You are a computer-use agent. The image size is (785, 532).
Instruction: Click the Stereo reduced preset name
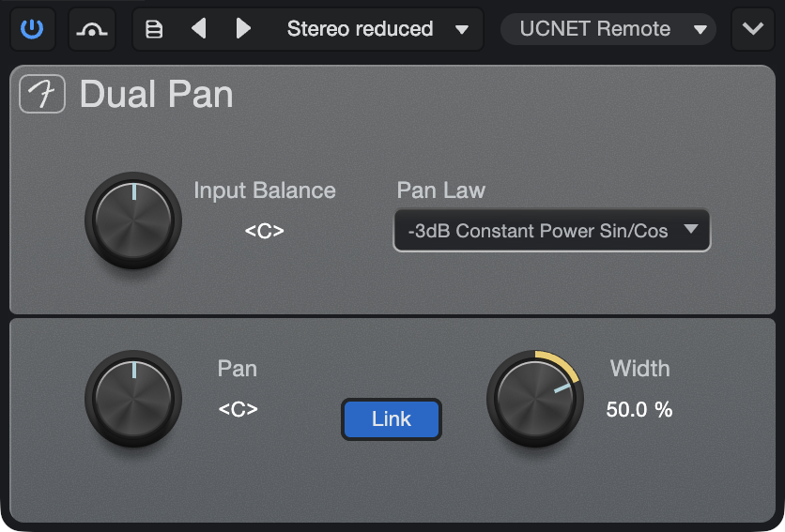tap(360, 29)
